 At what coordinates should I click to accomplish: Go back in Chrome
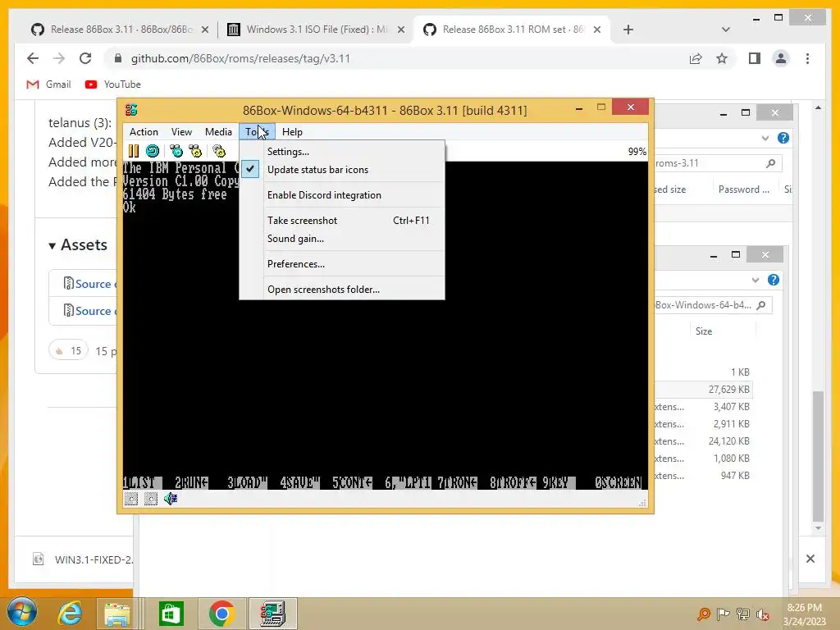tap(33, 58)
